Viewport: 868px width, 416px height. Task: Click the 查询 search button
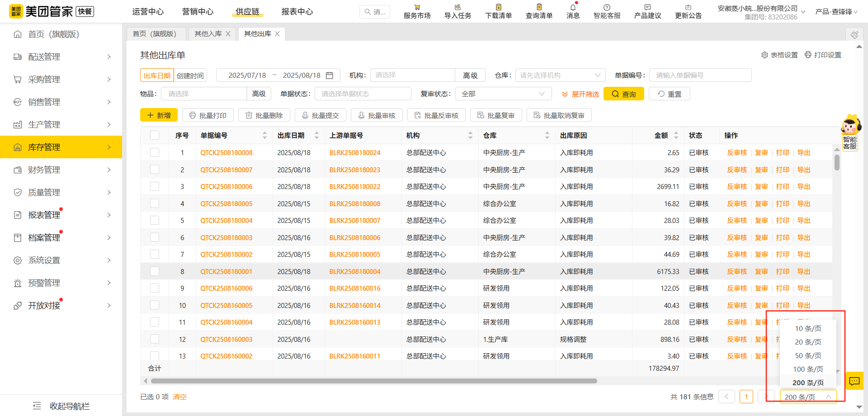click(623, 94)
